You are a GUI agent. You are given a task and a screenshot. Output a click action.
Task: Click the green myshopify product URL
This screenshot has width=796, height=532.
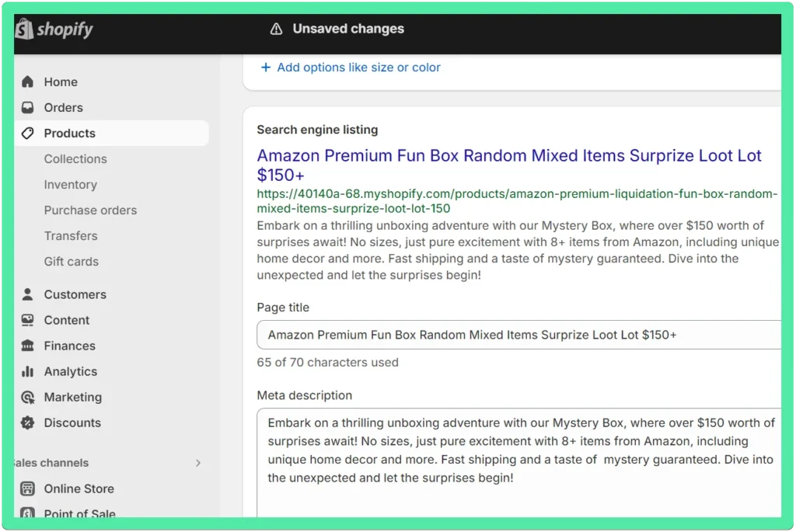pos(517,201)
